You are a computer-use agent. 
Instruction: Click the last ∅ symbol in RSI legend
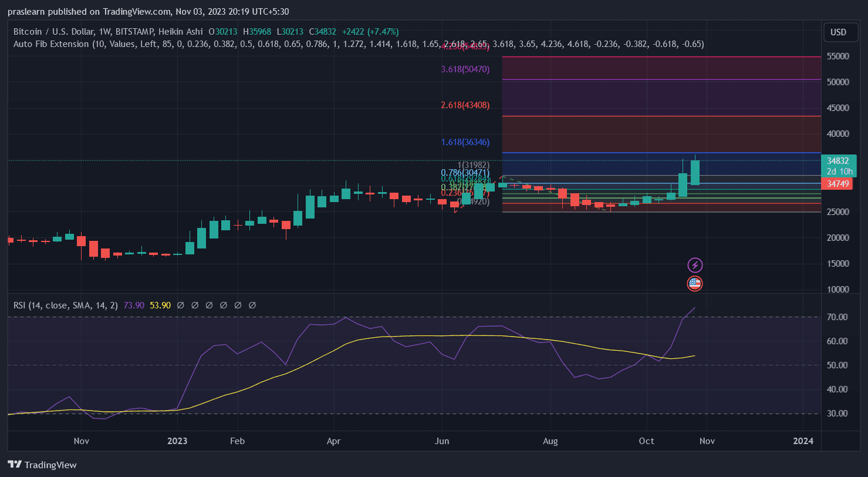coord(252,305)
